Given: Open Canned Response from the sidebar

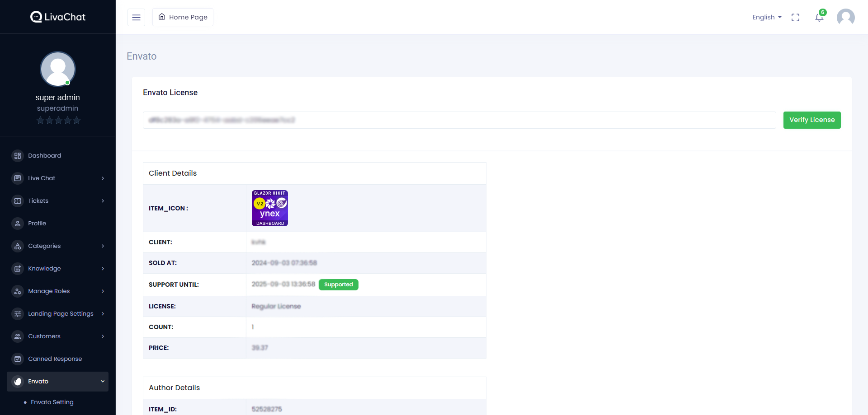Looking at the screenshot, I should click(x=55, y=359).
